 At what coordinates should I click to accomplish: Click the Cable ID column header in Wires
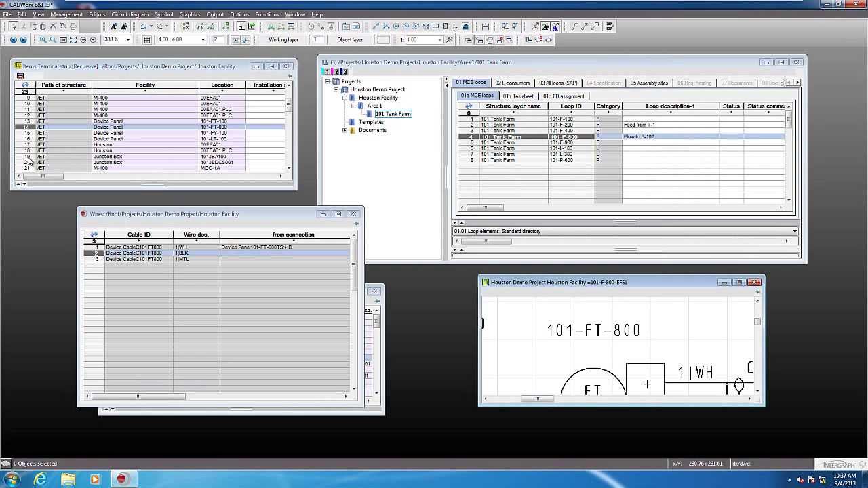click(138, 235)
